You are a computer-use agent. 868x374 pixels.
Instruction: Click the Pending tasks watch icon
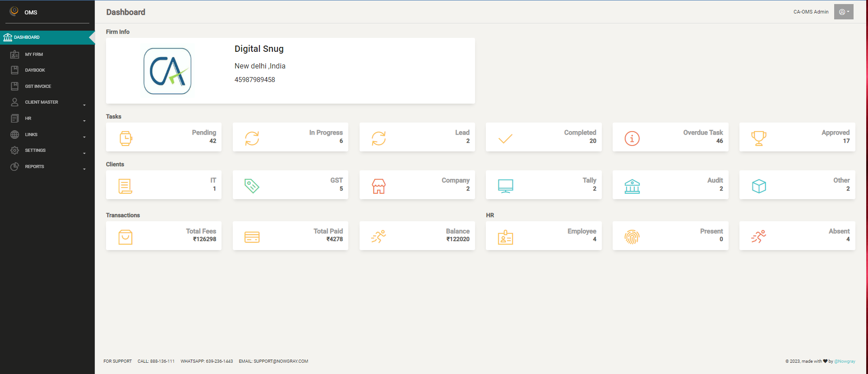tap(126, 138)
